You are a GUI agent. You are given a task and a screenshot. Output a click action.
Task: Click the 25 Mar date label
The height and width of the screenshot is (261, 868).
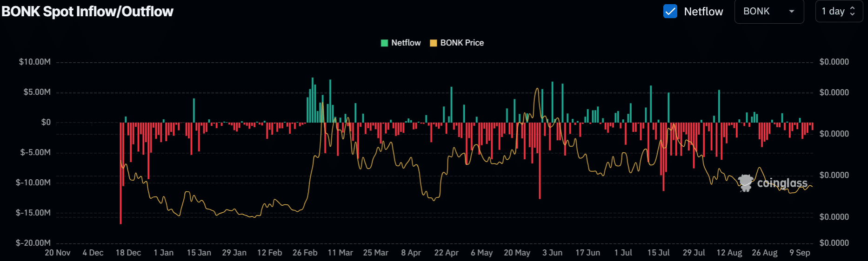click(x=376, y=253)
